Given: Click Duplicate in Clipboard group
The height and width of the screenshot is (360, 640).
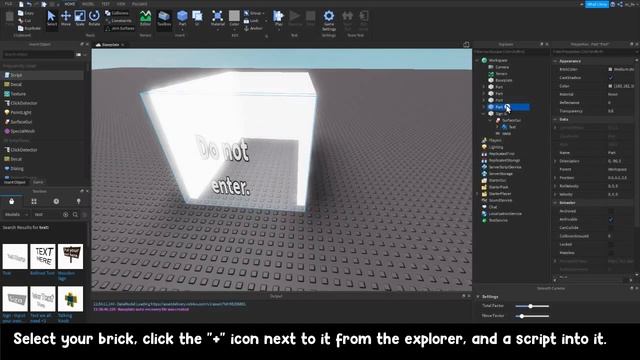Looking at the screenshot, I should [x=29, y=28].
